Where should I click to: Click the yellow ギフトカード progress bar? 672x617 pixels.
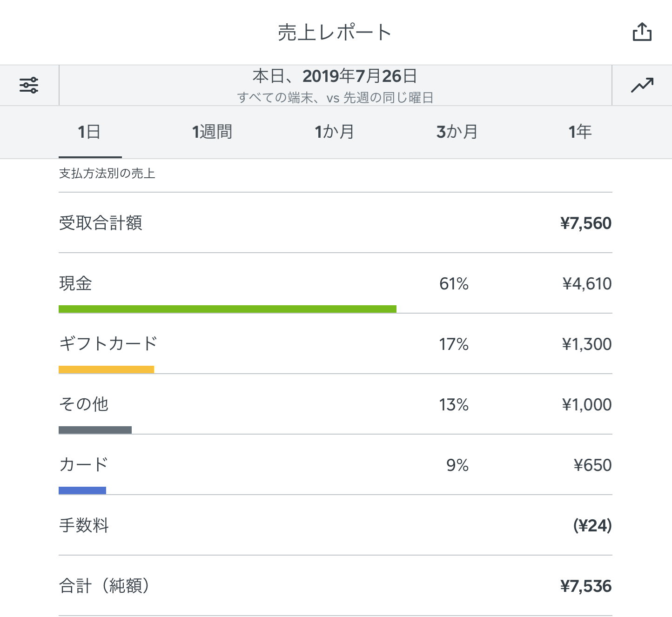106,369
